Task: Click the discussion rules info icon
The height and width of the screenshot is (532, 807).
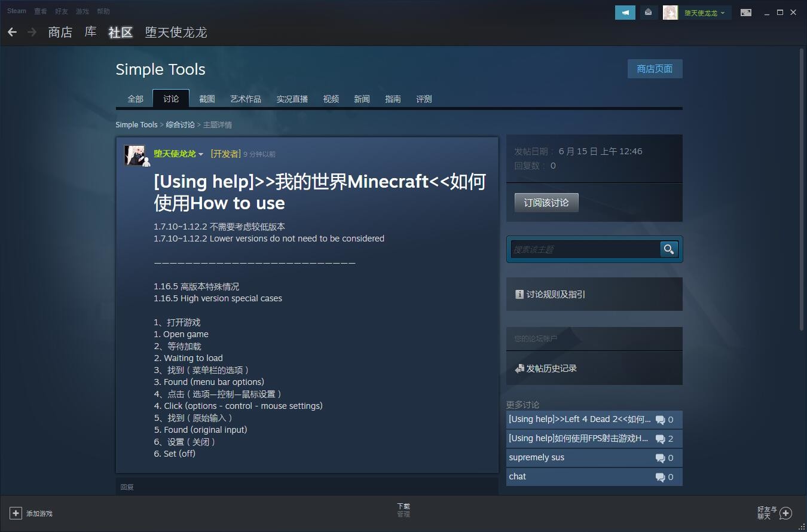Action: pos(519,294)
